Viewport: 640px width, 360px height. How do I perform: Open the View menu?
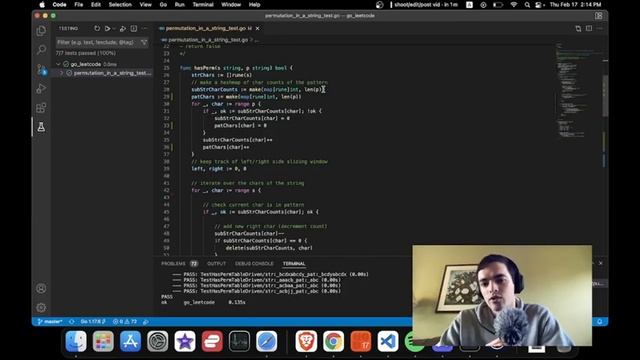(x=145, y=5)
